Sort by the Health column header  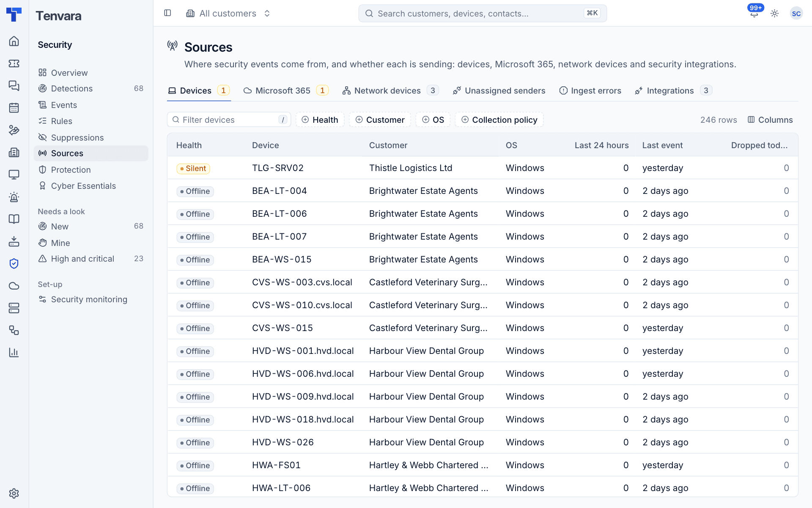[x=189, y=145]
